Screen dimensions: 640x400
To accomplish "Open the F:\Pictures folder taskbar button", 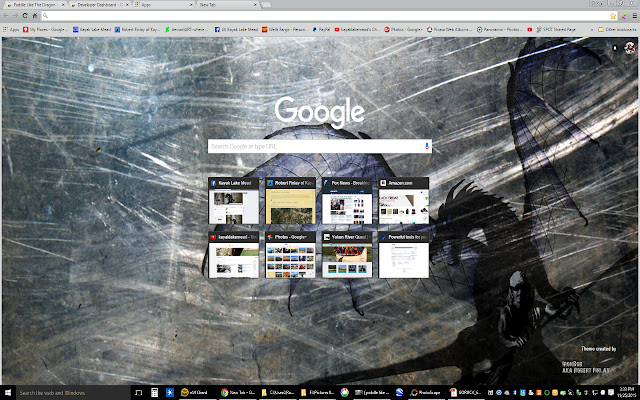I will (318, 393).
